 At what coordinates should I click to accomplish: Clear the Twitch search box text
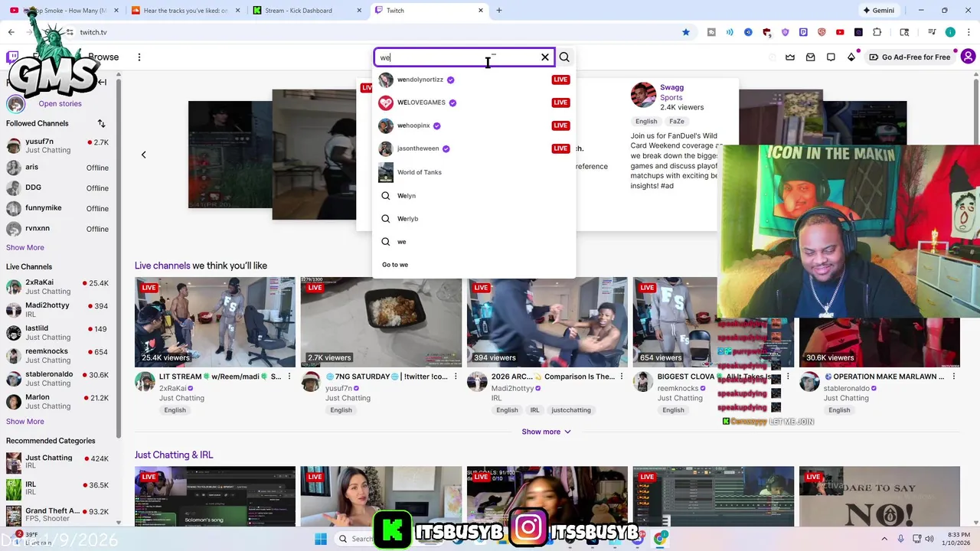click(x=545, y=57)
